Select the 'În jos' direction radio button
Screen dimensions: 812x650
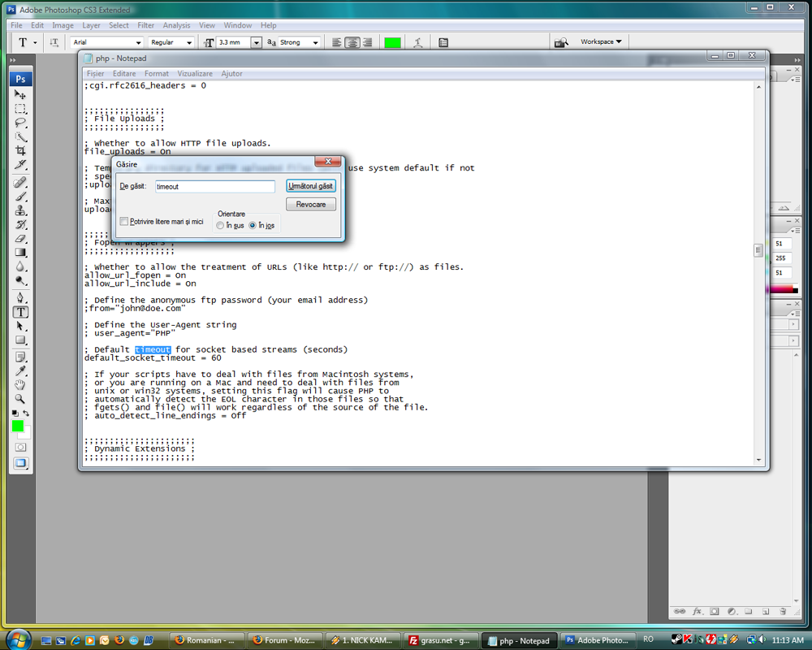253,226
